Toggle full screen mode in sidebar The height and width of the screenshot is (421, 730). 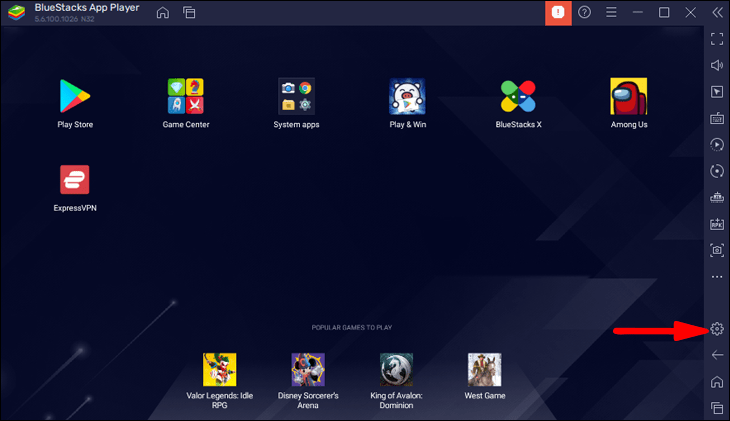tap(717, 39)
